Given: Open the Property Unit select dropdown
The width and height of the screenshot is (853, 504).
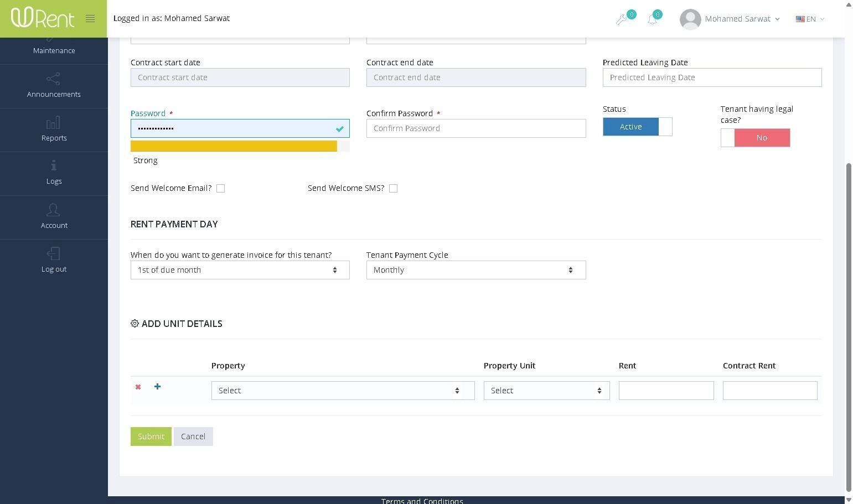Looking at the screenshot, I should 547,391.
